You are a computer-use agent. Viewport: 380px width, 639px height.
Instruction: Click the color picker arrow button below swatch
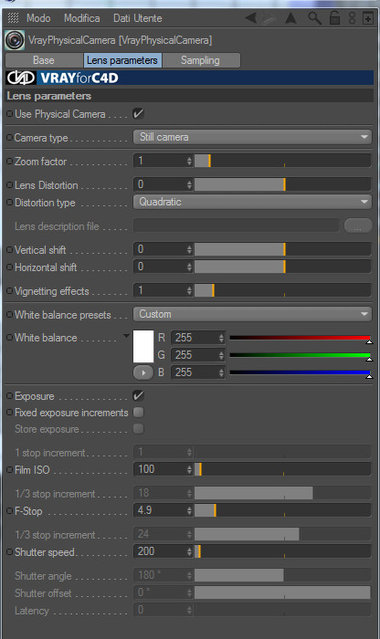pyautogui.click(x=143, y=372)
